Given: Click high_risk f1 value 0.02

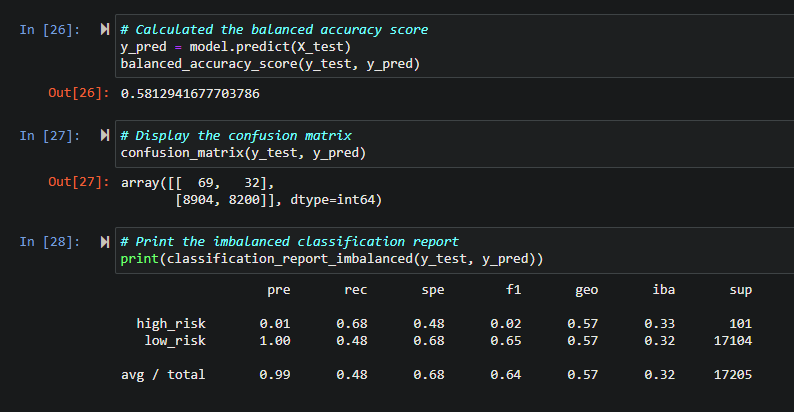Looking at the screenshot, I should 506,324.
